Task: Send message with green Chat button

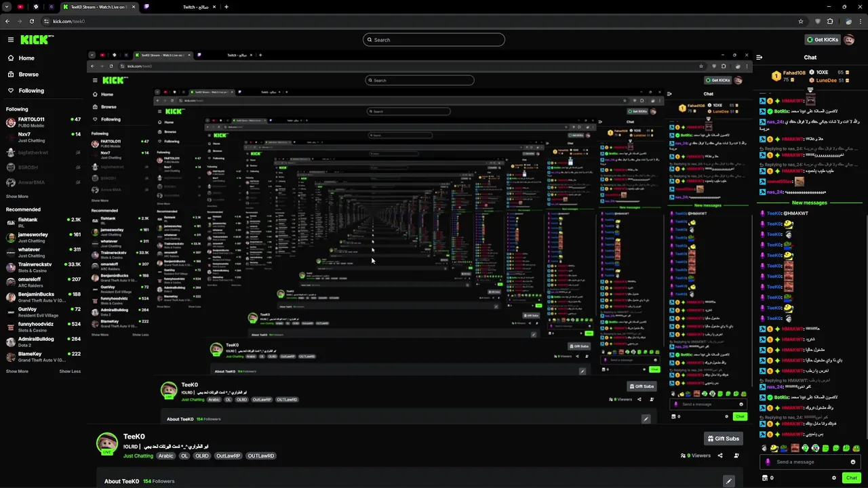Action: 852,478
